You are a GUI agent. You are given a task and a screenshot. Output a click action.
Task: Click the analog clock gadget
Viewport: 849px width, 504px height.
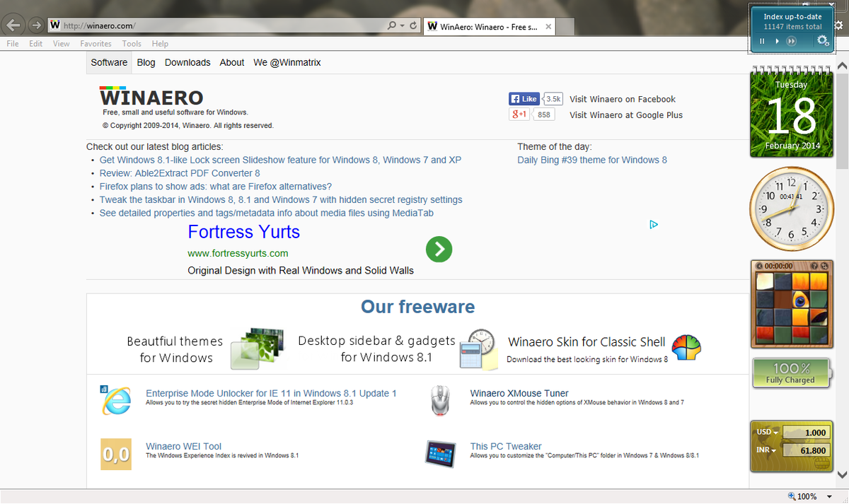(792, 209)
